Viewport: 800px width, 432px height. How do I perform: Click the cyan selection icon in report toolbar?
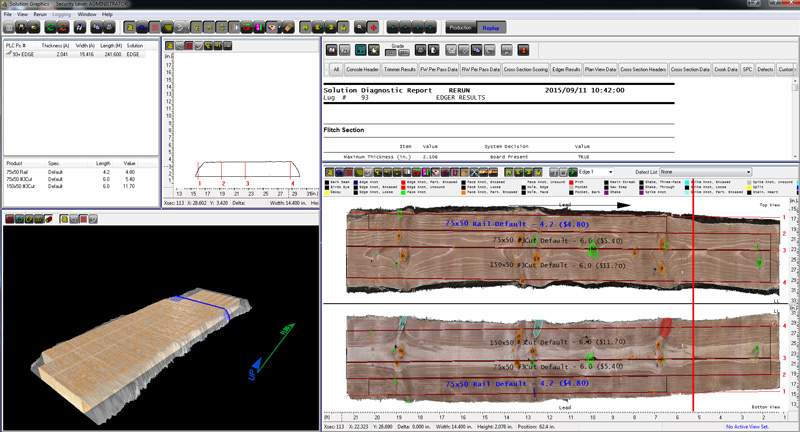361,50
